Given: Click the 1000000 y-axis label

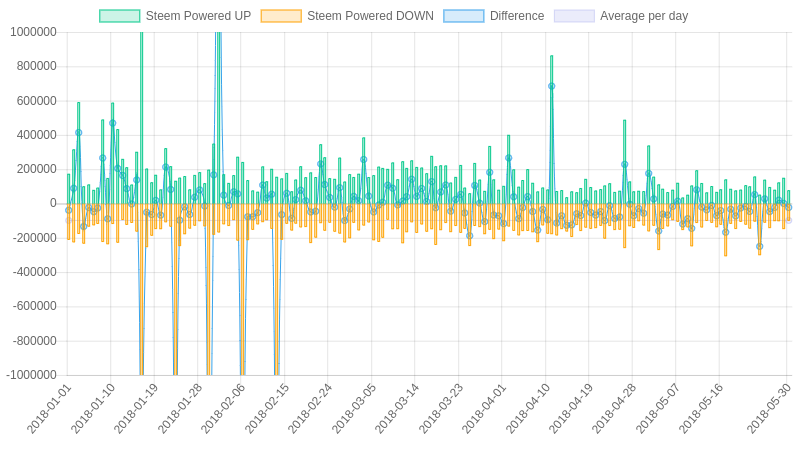Looking at the screenshot, I should 33,32.
